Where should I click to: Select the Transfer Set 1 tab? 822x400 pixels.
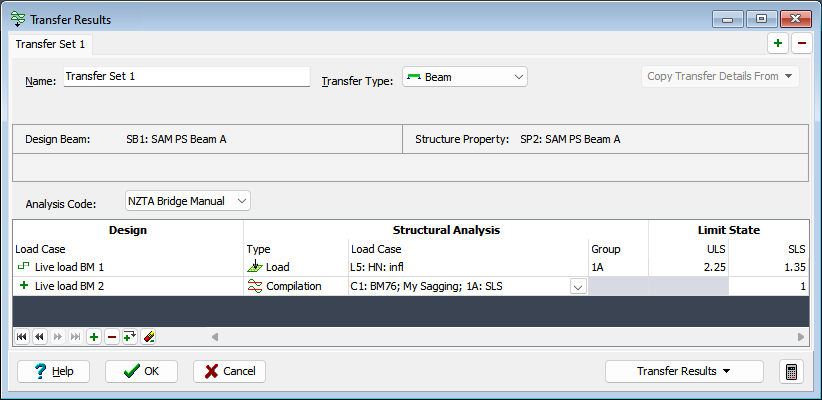[x=50, y=44]
